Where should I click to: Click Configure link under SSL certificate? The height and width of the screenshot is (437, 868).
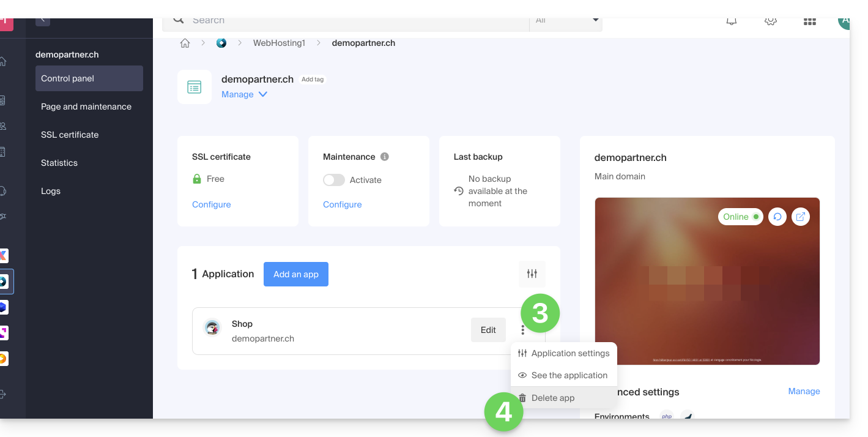pyautogui.click(x=211, y=204)
